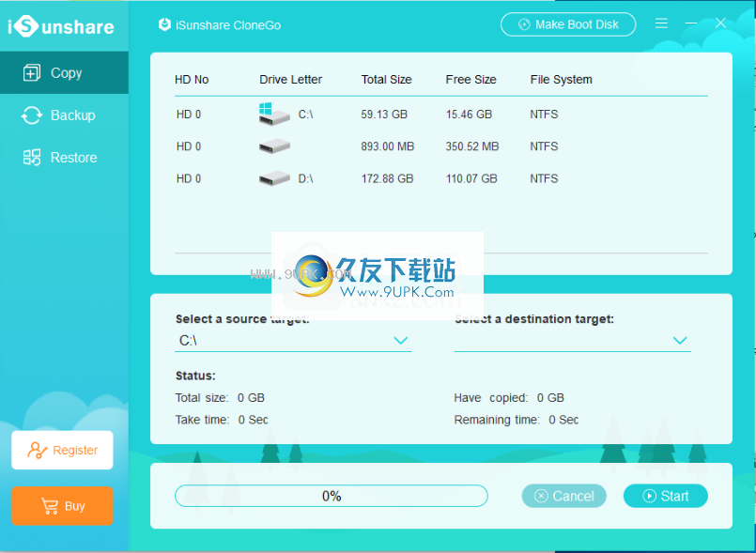Click the X icon on Cancel
This screenshot has height=553, width=756.
pos(541,496)
